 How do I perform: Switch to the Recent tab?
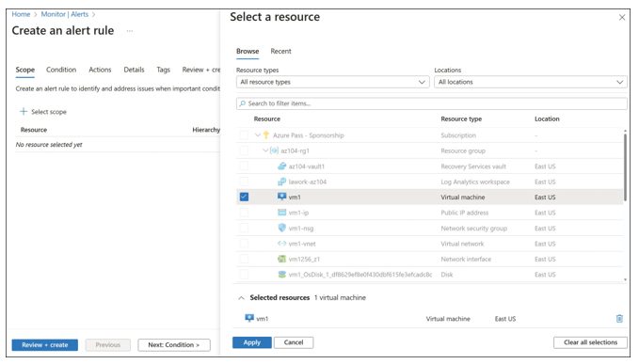pyautogui.click(x=280, y=52)
